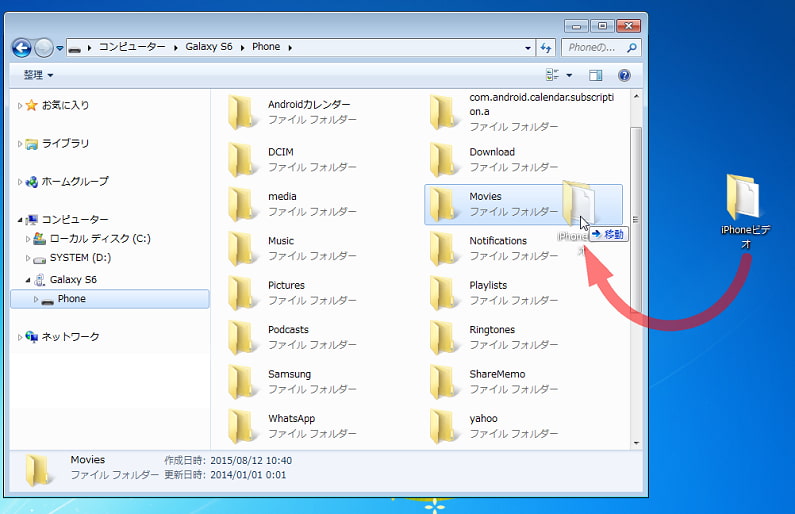Click コンピューター in the address breadcrumb
Screen dimensions: 795x514
[x=132, y=47]
